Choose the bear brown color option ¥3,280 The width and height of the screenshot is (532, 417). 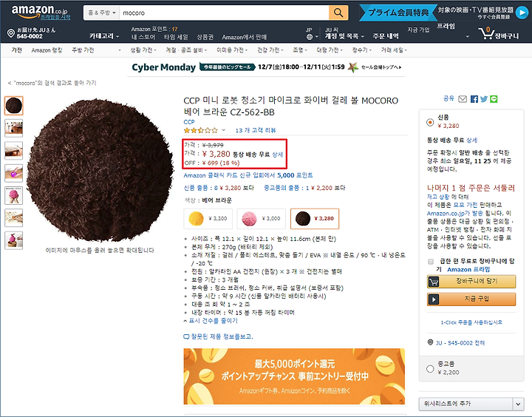(315, 219)
